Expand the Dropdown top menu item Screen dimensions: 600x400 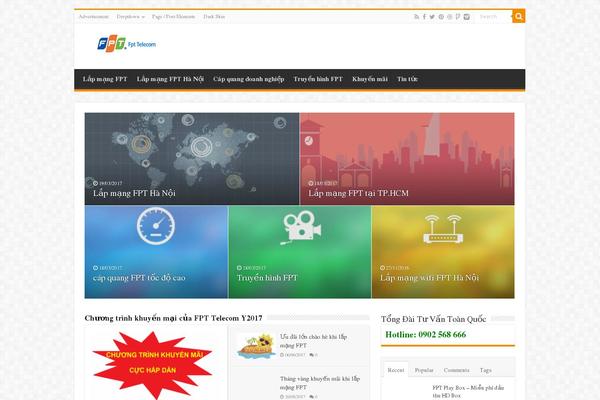[130, 17]
